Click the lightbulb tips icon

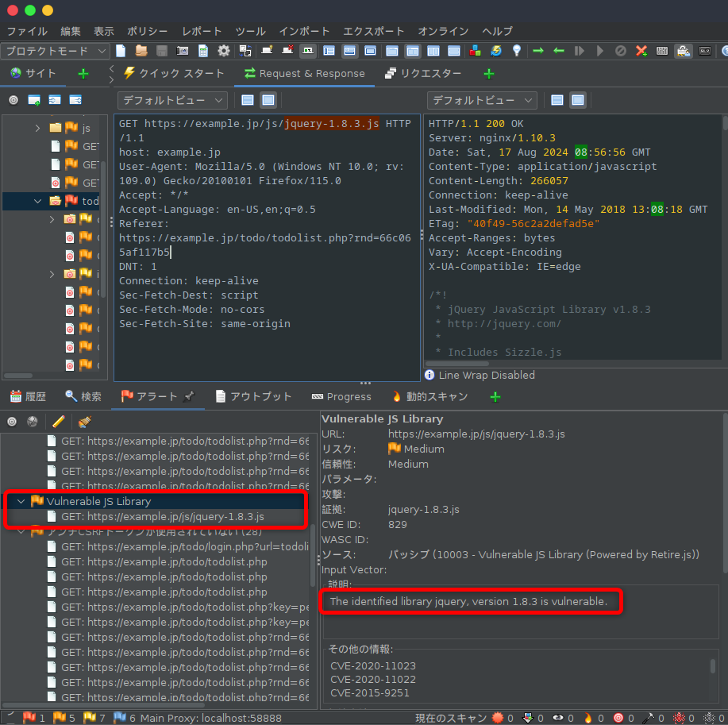[516, 51]
